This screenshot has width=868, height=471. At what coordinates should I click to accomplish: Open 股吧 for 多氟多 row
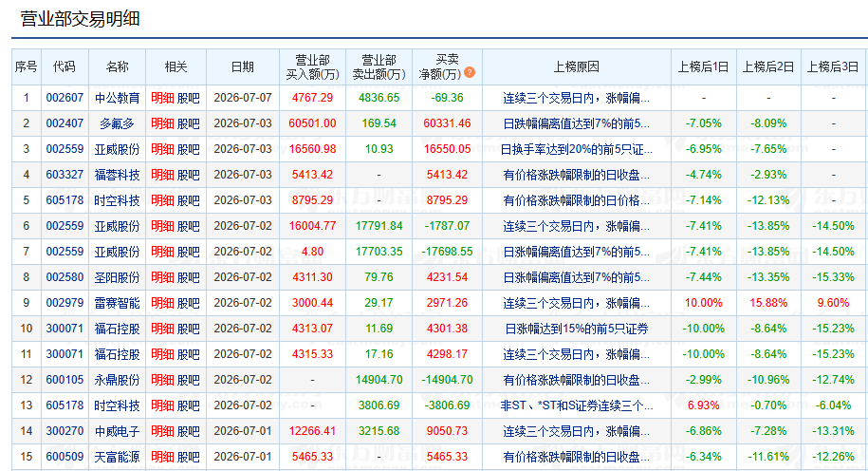click(188, 123)
